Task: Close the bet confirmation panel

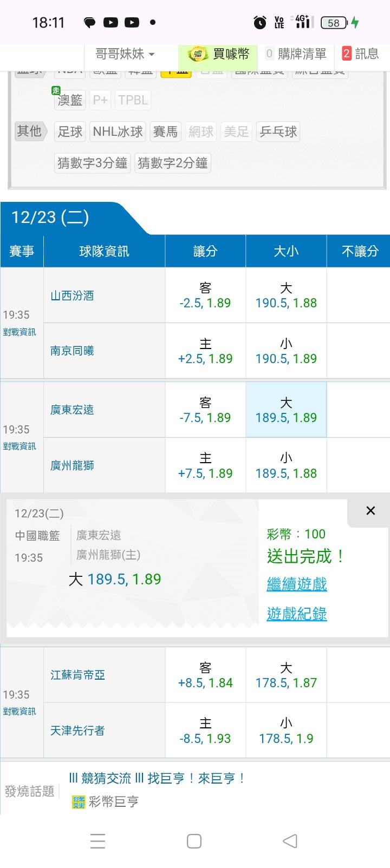Action: (370, 511)
